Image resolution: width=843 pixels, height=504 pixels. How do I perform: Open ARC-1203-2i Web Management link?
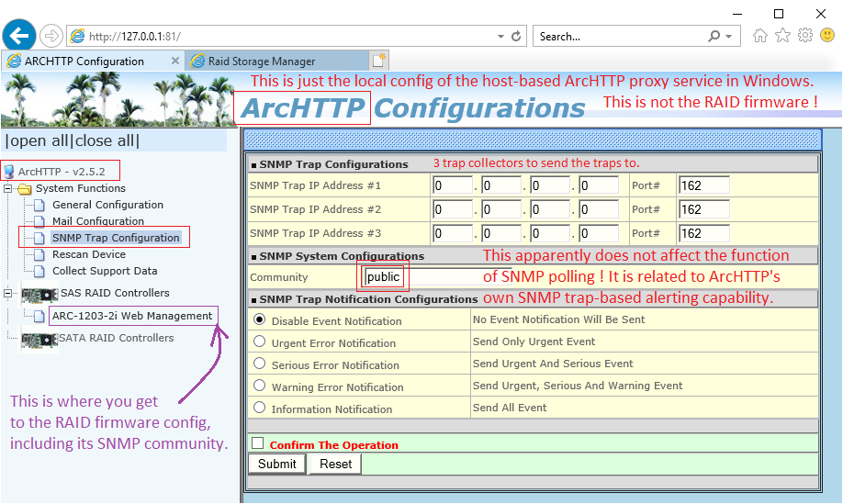click(132, 316)
